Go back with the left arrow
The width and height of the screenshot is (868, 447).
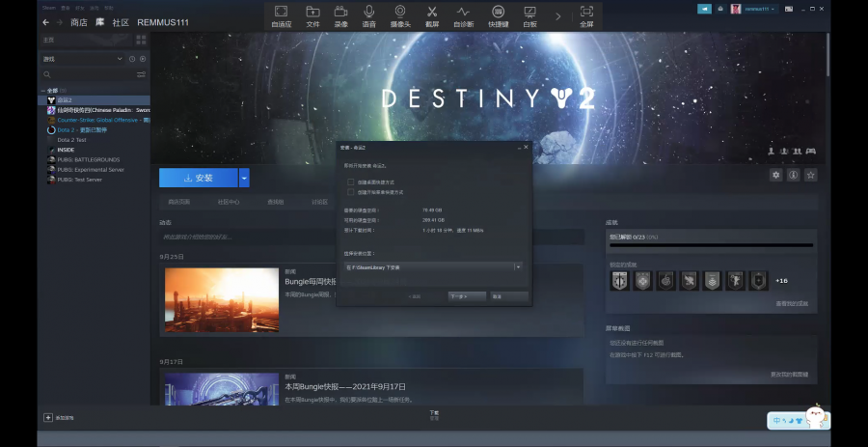coord(46,22)
